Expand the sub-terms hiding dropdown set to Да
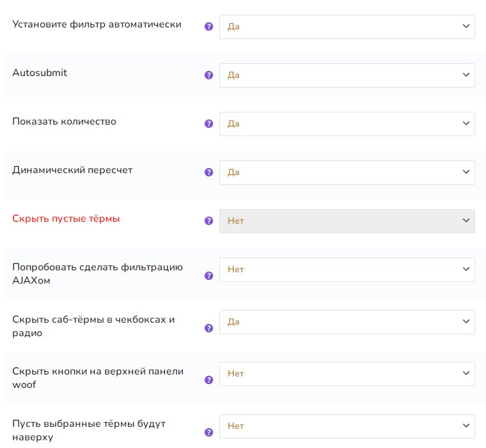The image size is (486, 448). [x=347, y=322]
